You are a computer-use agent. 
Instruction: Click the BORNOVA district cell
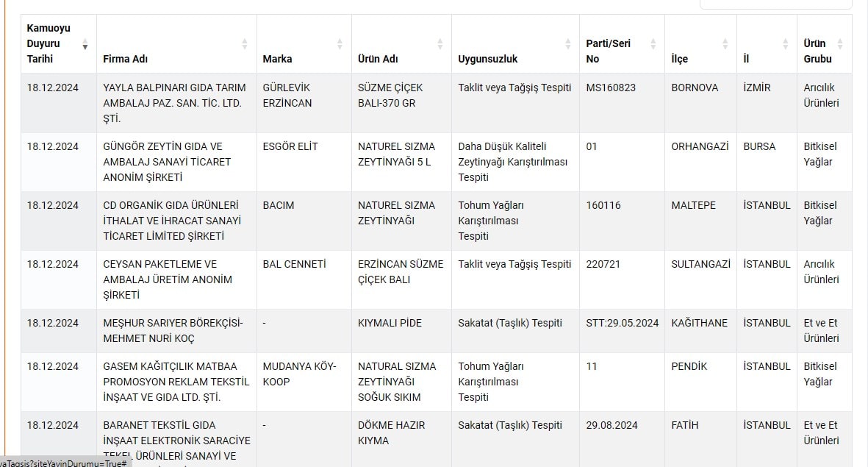pyautogui.click(x=695, y=88)
